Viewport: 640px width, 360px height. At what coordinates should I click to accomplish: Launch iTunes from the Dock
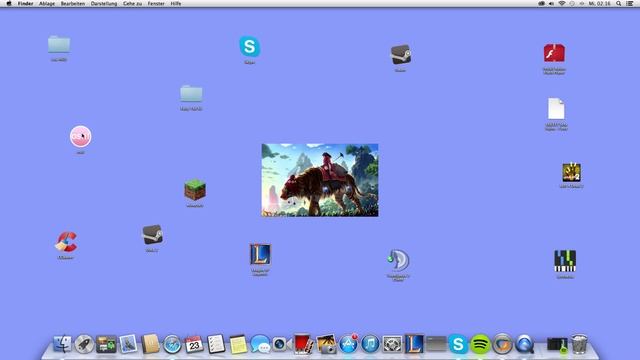pos(370,344)
